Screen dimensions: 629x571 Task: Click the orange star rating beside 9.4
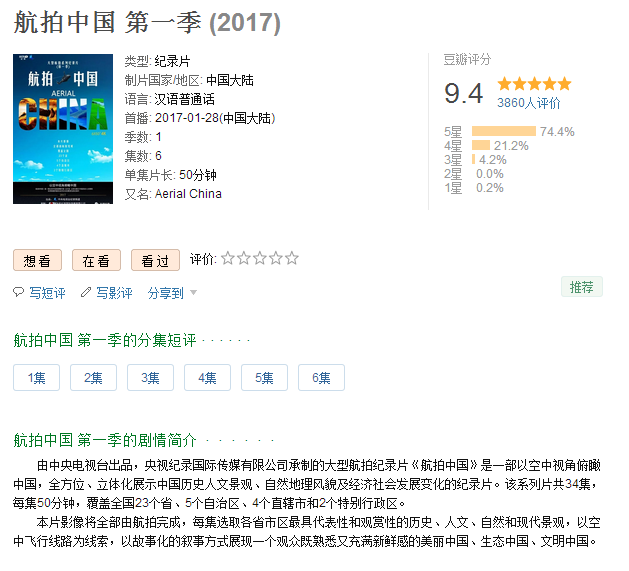pos(534,84)
